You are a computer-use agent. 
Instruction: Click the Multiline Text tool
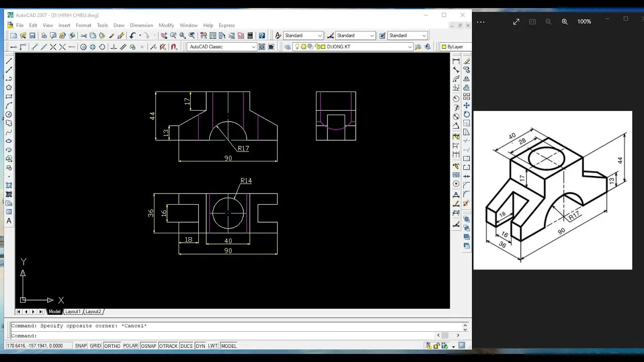pyautogui.click(x=9, y=221)
